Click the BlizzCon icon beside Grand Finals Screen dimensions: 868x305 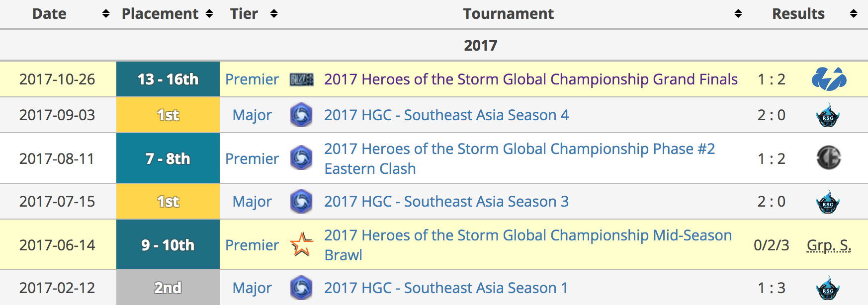302,79
